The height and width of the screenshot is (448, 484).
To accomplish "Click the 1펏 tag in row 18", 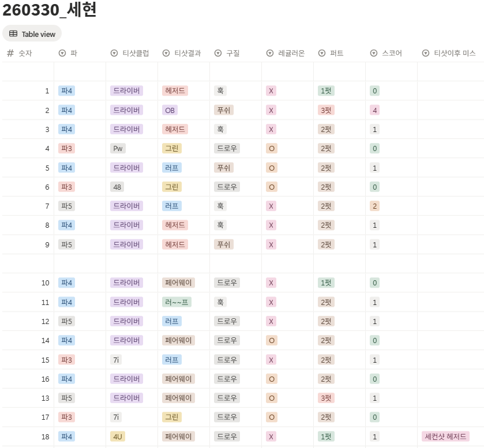I will pos(326,436).
